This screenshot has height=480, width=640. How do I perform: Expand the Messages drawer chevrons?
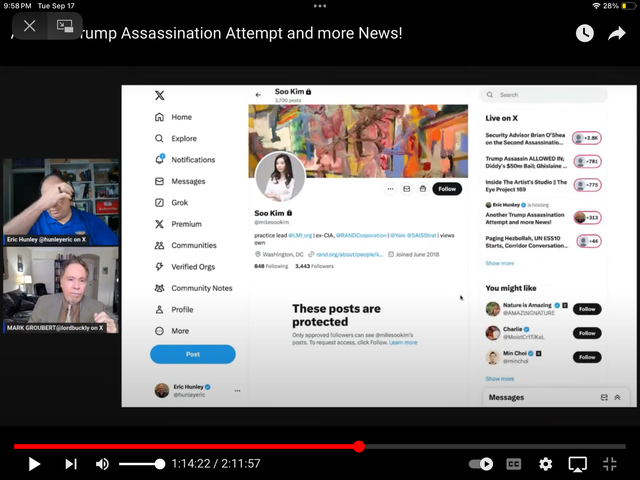617,398
